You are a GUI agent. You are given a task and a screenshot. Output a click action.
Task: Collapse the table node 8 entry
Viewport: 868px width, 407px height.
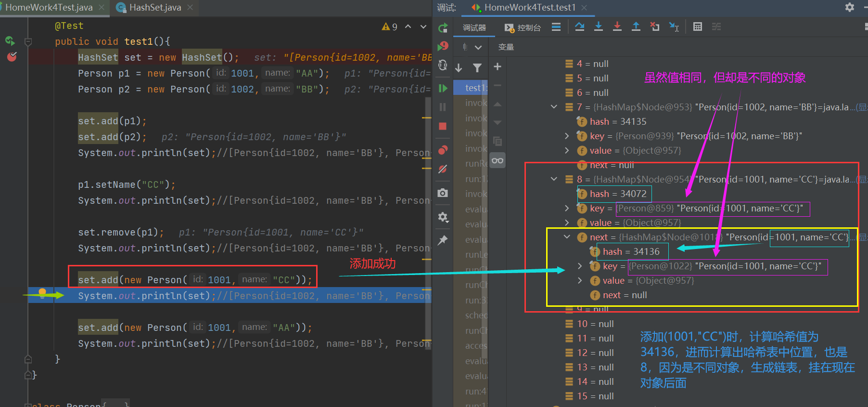point(554,179)
